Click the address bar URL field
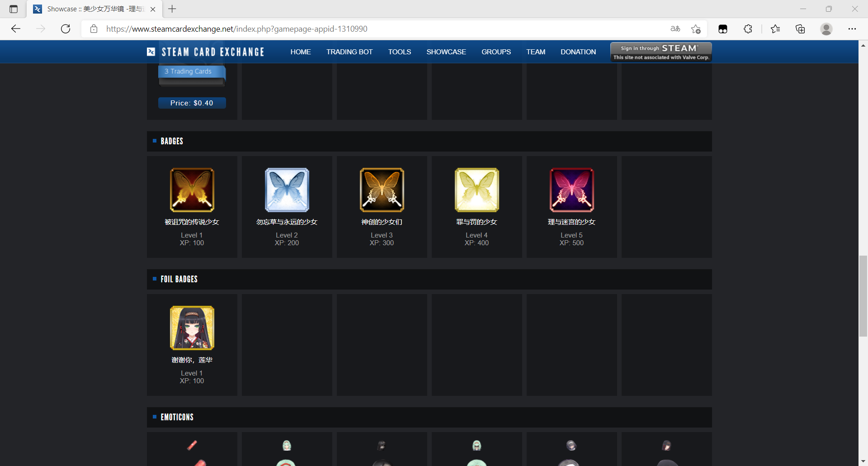The image size is (868, 466). [x=362, y=29]
